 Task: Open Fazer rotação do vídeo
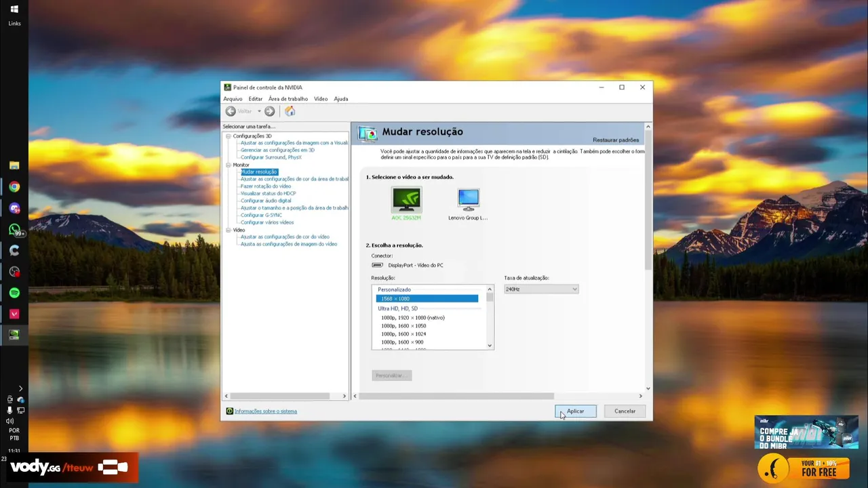pos(266,186)
